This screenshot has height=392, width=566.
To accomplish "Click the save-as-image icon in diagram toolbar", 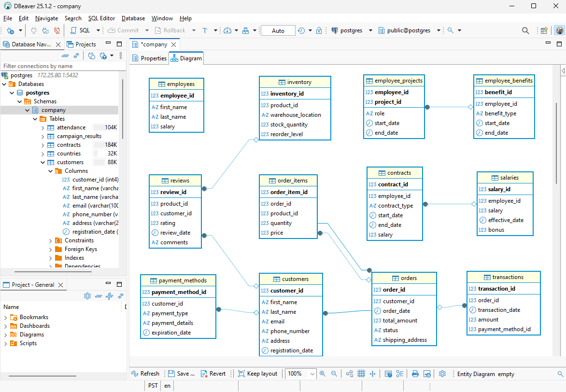I will (x=426, y=374).
